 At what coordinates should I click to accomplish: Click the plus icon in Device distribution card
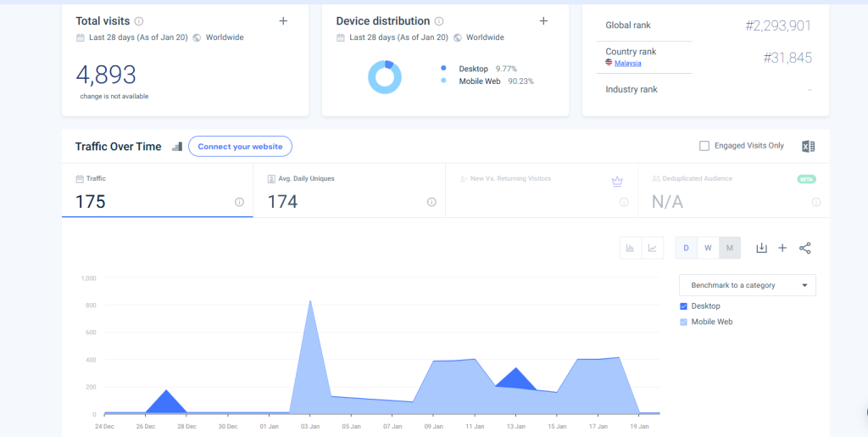543,20
